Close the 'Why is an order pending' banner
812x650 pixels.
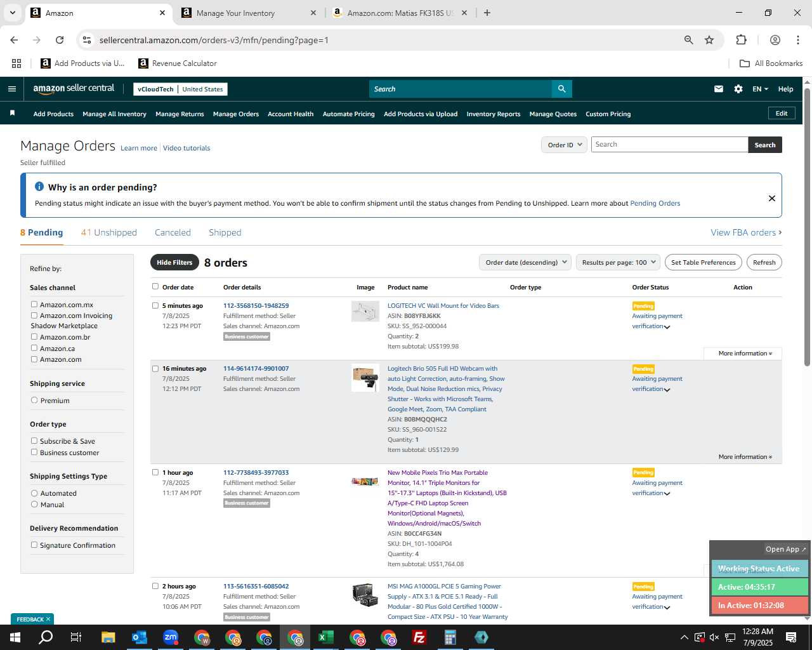point(772,198)
